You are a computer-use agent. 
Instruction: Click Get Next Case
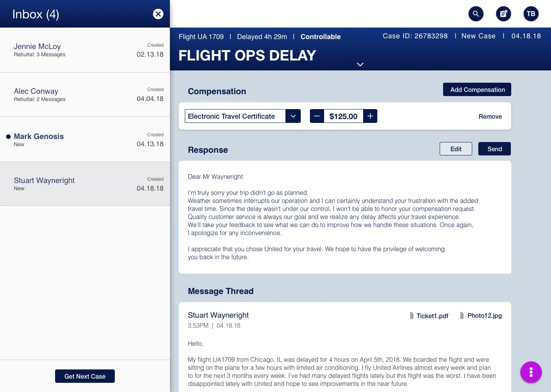point(85,376)
